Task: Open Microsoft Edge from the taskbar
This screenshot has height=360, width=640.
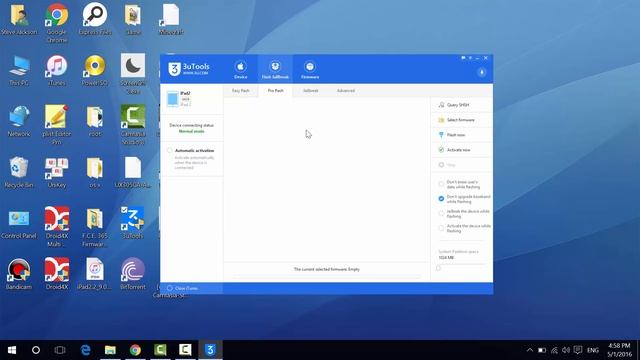Action: (x=85, y=350)
